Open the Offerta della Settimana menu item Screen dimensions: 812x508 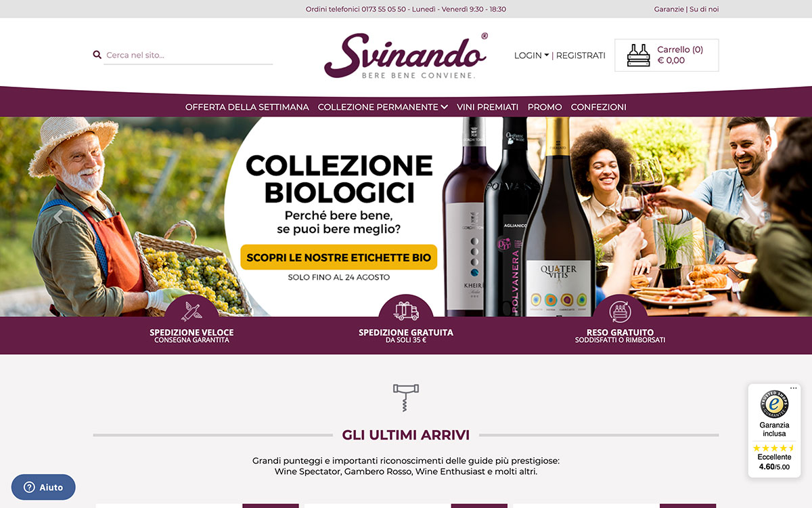point(247,107)
